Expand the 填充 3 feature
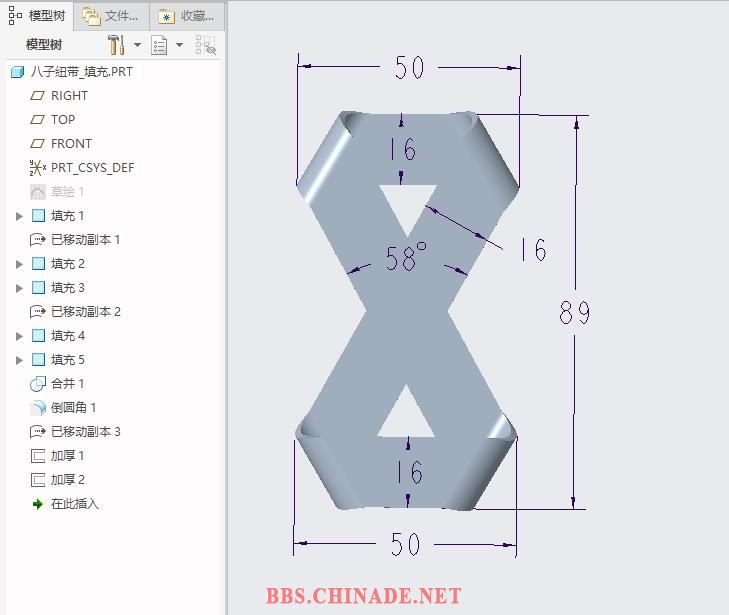729x615 pixels. click(x=19, y=288)
